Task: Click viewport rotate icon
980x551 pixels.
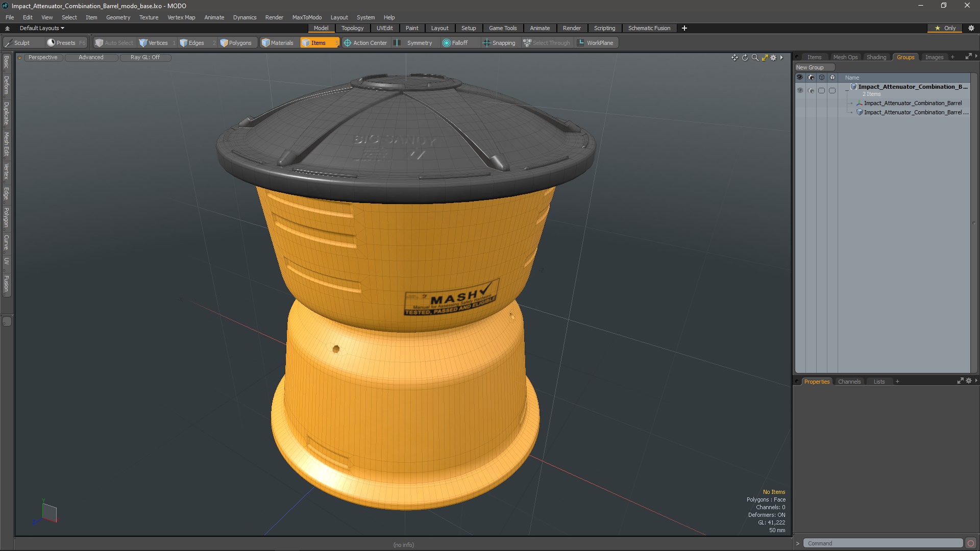Action: (x=745, y=58)
